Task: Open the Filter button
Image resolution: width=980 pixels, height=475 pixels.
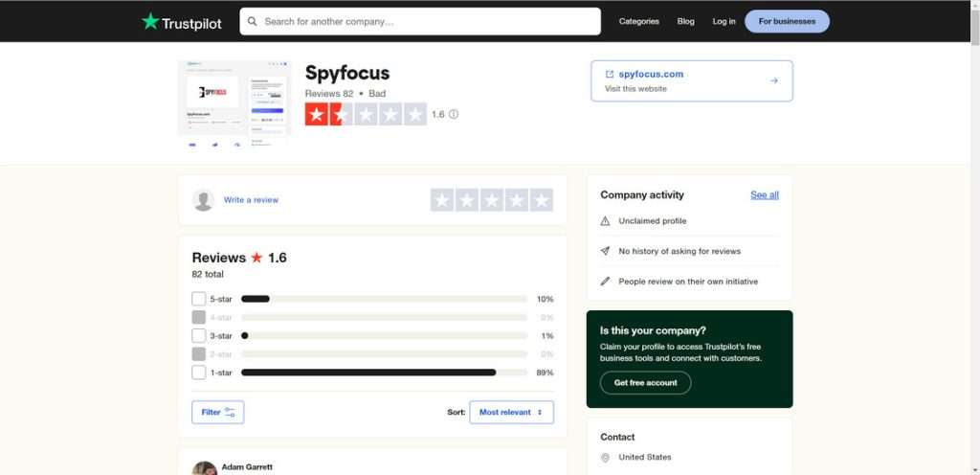Action: [x=217, y=413]
